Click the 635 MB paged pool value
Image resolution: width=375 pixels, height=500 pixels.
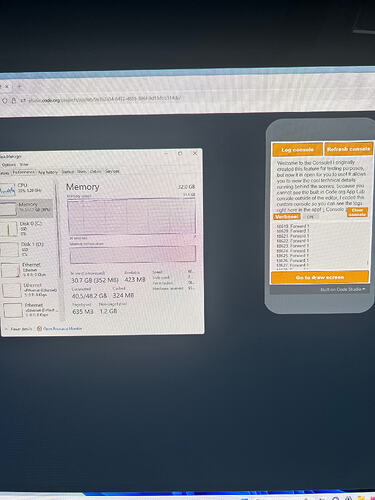pos(83,312)
